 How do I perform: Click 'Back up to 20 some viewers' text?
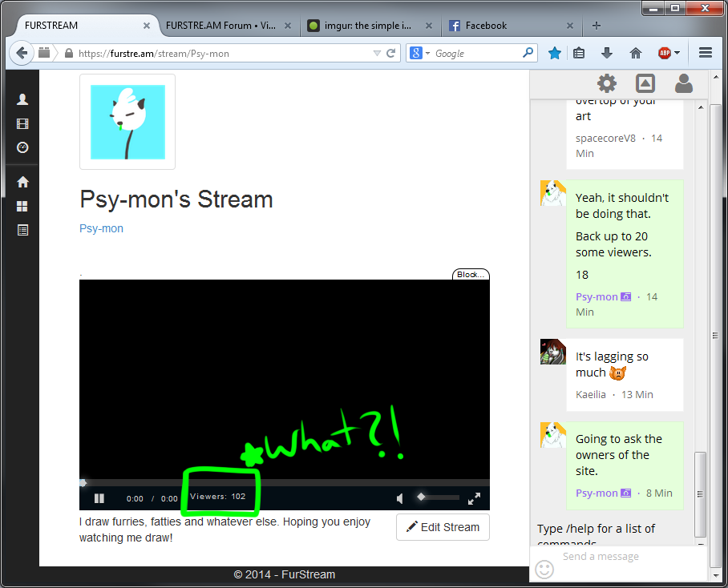click(613, 244)
